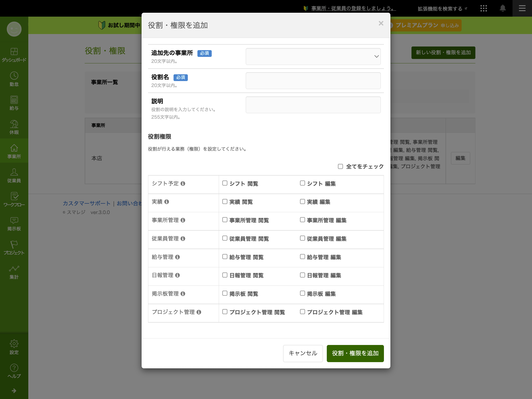Click the info icon next to 実績

167,202
